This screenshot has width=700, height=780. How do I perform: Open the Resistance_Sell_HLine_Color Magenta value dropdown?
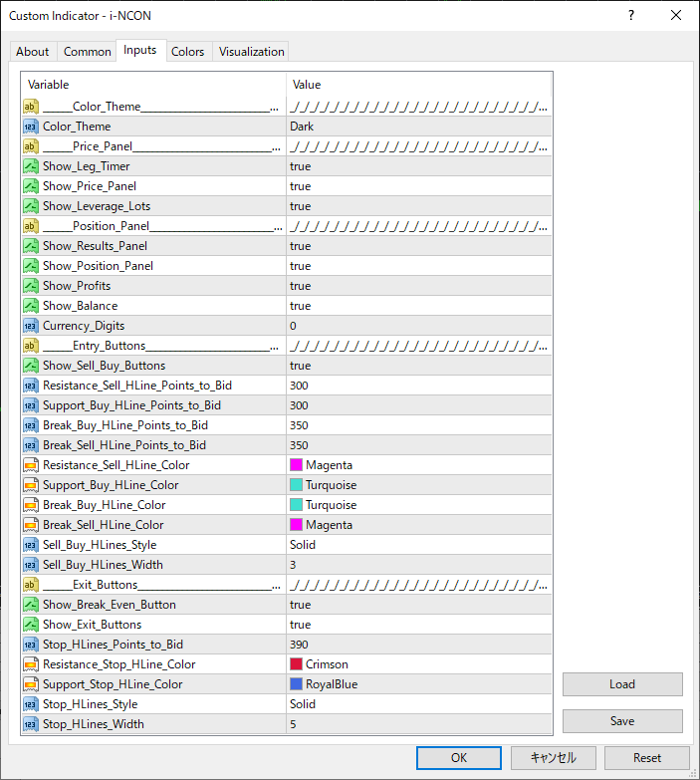[419, 465]
